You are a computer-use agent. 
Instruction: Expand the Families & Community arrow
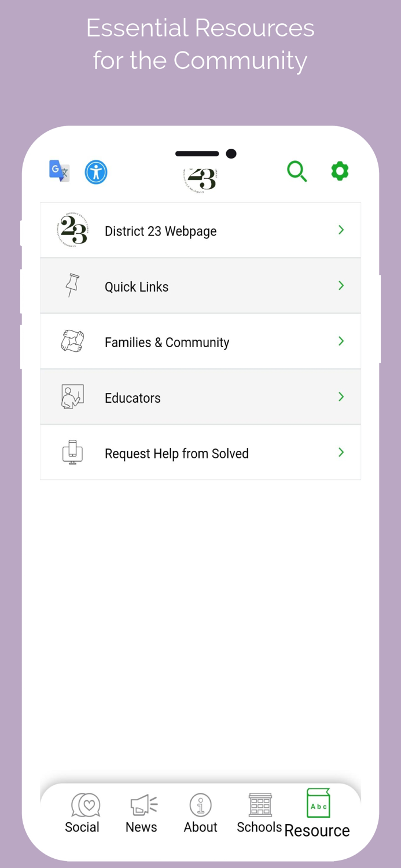pos(341,341)
